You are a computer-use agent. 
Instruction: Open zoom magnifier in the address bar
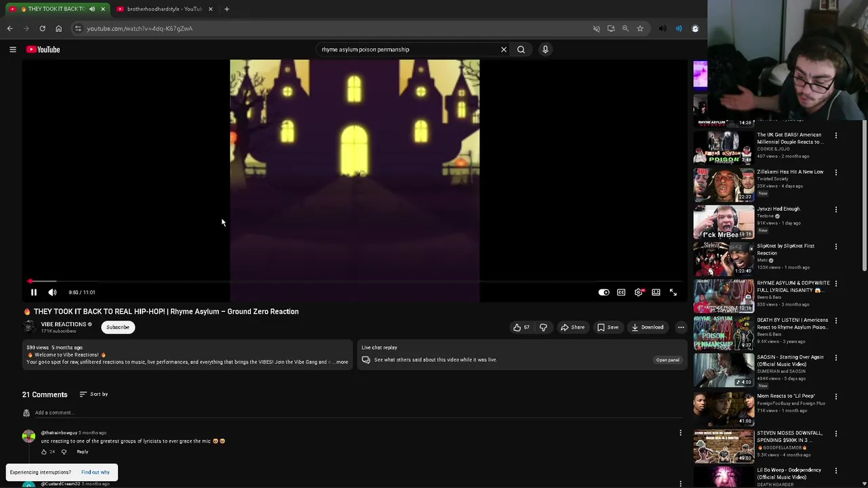(625, 28)
